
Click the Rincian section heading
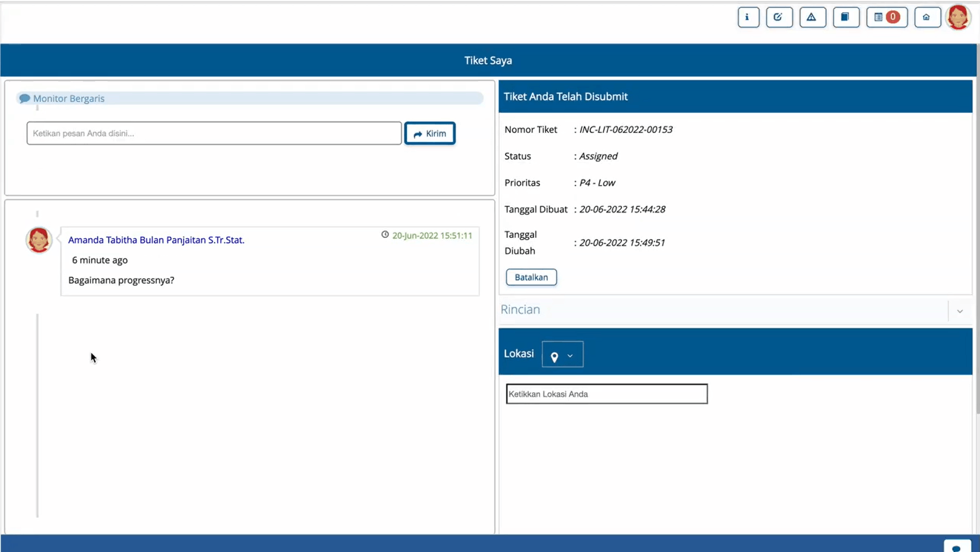[x=520, y=310]
